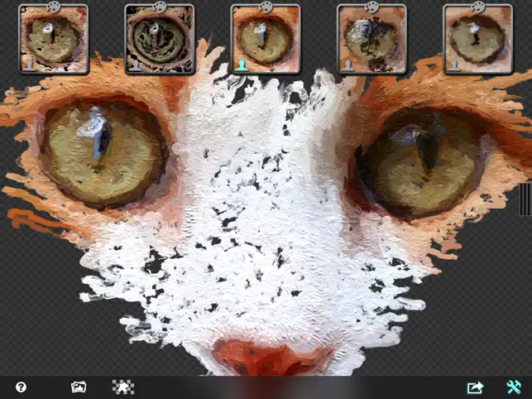Toggle the gray person icon on fifth thumbnail

454,65
